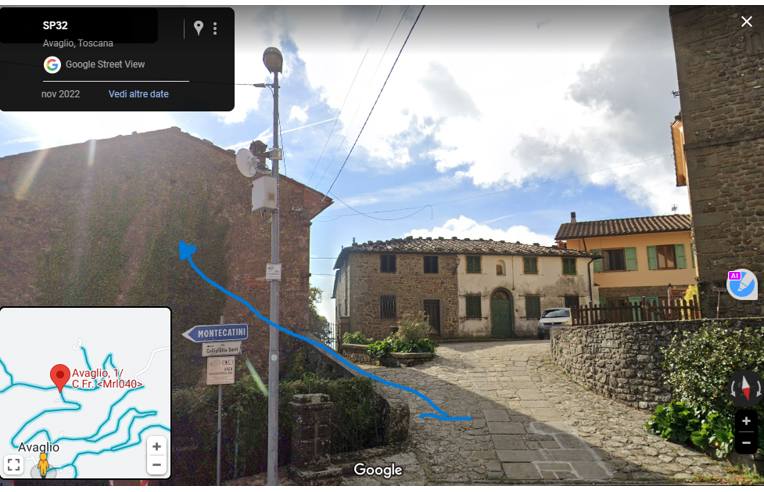This screenshot has height=492, width=764.
Task: Zoom out on the minimap
Action: (x=156, y=465)
